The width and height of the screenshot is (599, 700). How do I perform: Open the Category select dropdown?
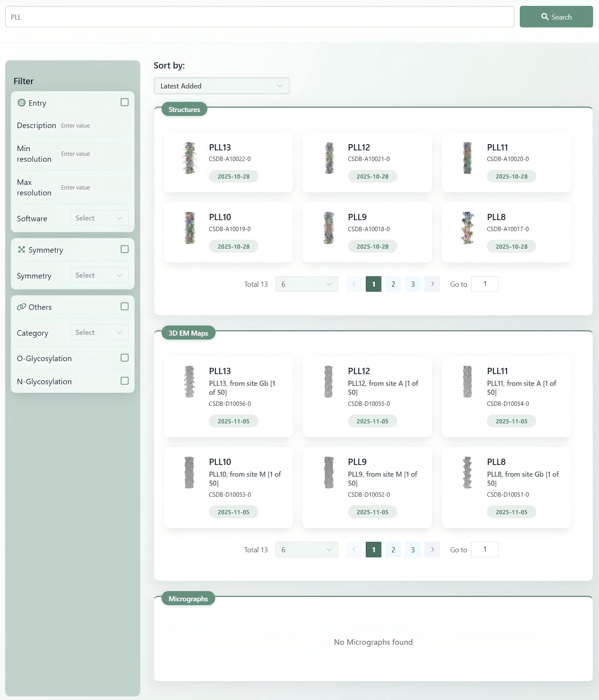pos(99,333)
